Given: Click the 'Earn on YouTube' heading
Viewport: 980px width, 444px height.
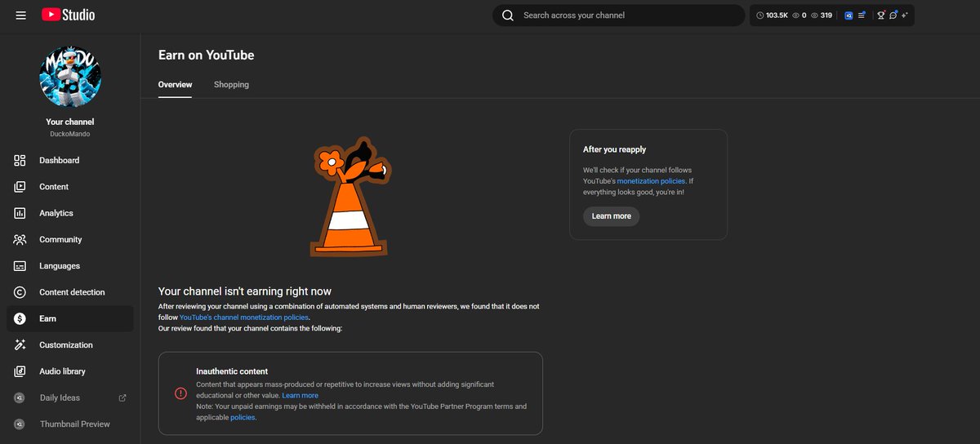Looking at the screenshot, I should pyautogui.click(x=206, y=55).
